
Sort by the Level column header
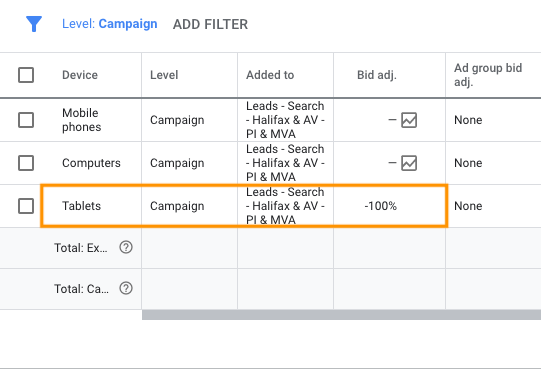click(164, 75)
